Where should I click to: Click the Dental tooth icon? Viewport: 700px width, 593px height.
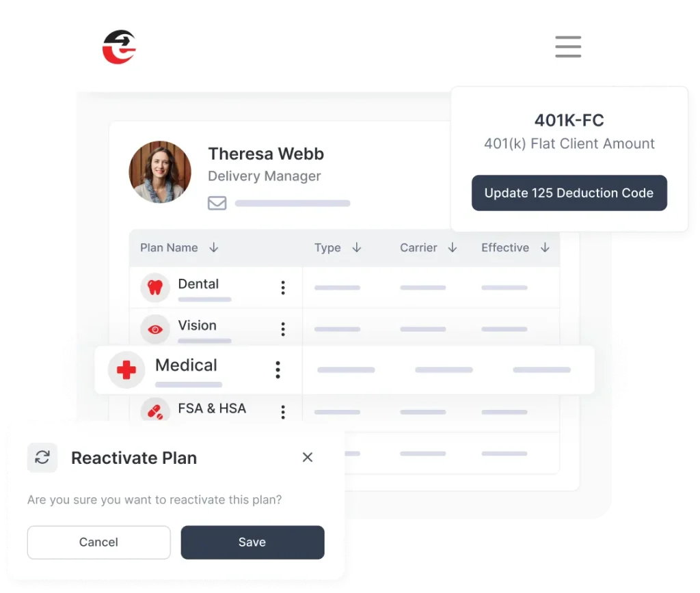tap(155, 288)
